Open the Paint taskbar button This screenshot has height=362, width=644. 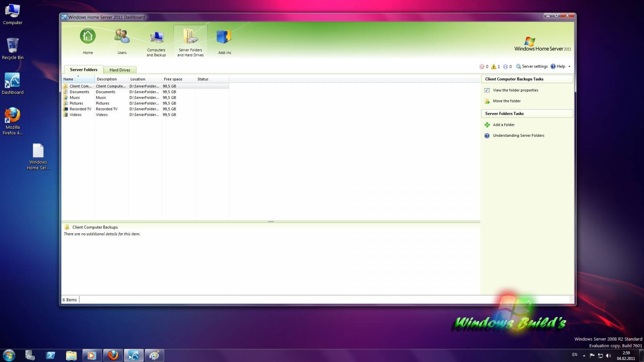(x=155, y=355)
